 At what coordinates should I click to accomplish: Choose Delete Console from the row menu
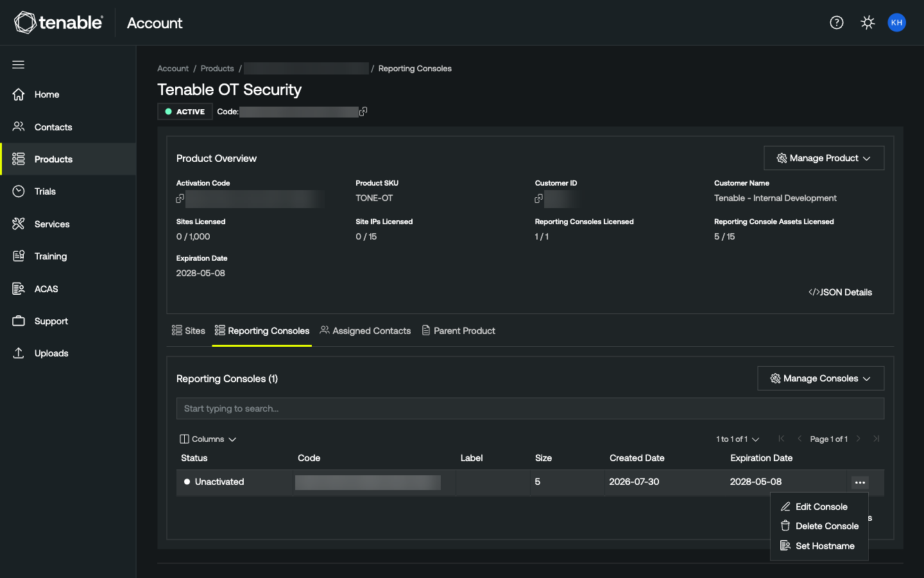(819, 526)
